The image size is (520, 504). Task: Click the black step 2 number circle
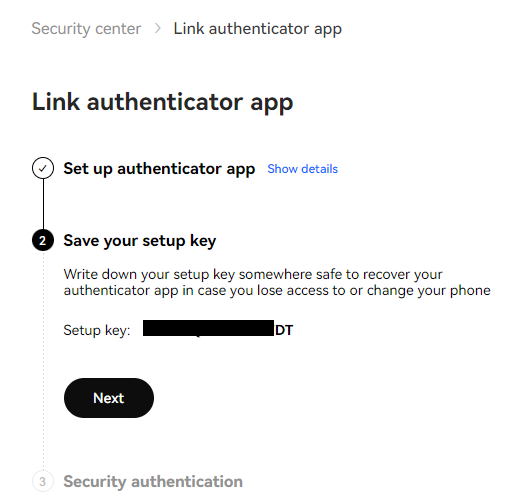click(x=43, y=240)
